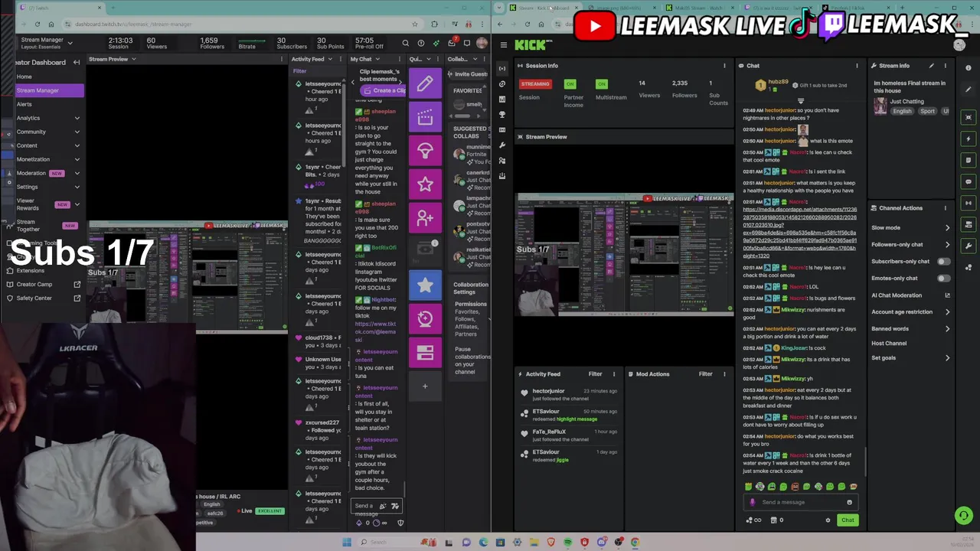980x551 pixels.
Task: Open Kick Chat panel three-dot menu
Action: pyautogui.click(x=857, y=66)
